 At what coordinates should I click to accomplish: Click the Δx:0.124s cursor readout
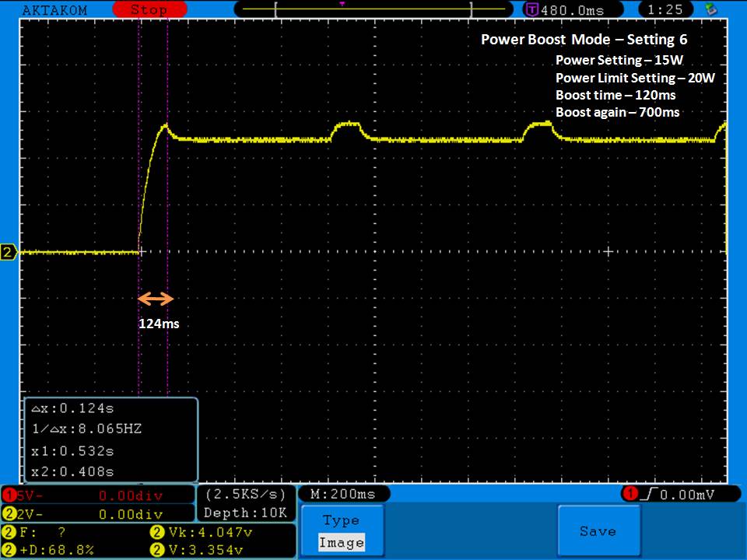[75, 408]
